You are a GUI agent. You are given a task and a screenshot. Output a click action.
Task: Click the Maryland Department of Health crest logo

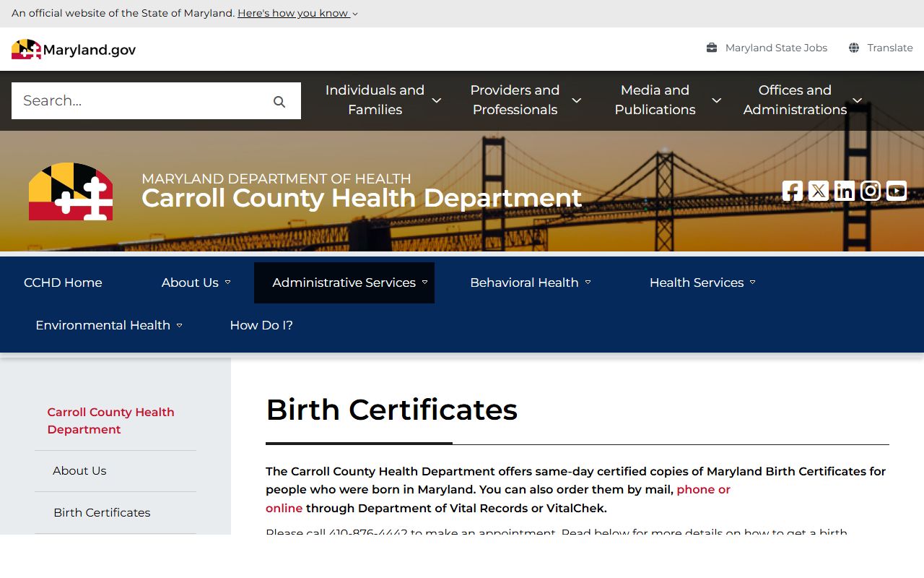71,191
